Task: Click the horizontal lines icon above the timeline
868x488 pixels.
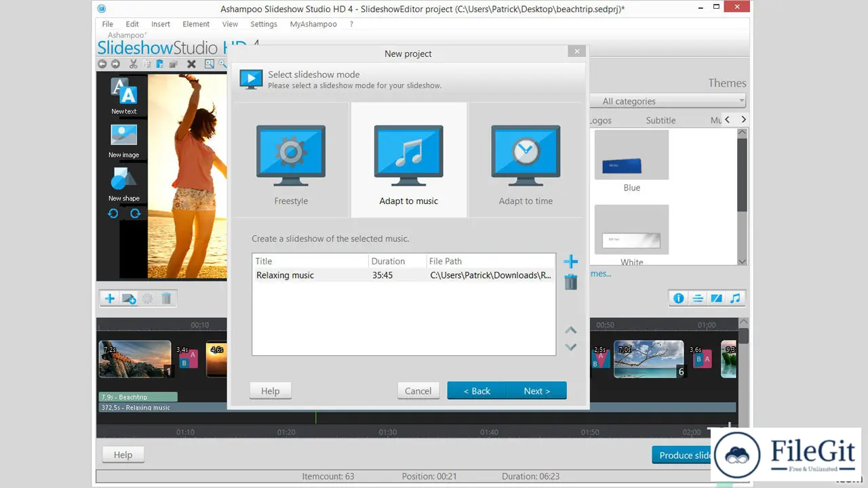Action: pos(697,298)
